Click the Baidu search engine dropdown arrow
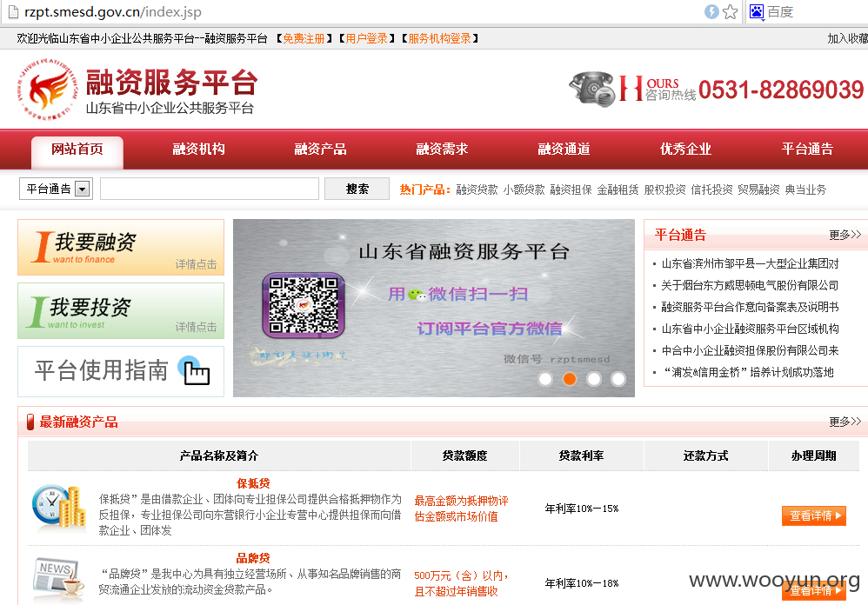868x605 pixels. click(763, 20)
